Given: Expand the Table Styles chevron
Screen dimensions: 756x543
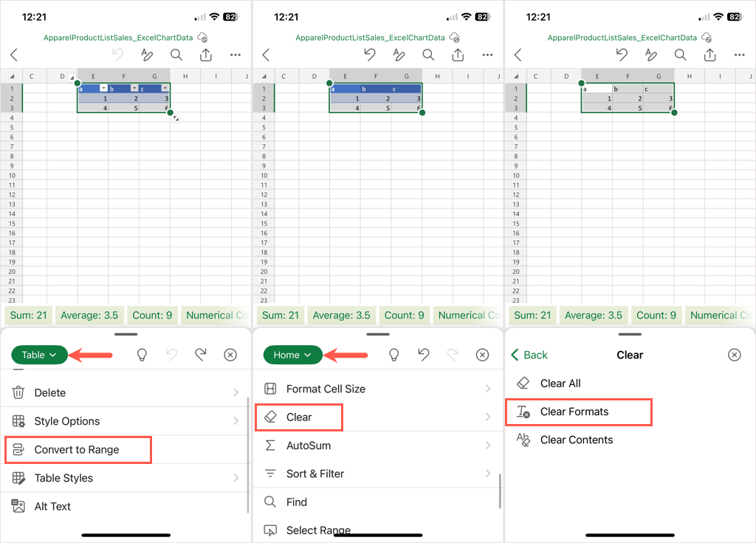Looking at the screenshot, I should coord(236,478).
